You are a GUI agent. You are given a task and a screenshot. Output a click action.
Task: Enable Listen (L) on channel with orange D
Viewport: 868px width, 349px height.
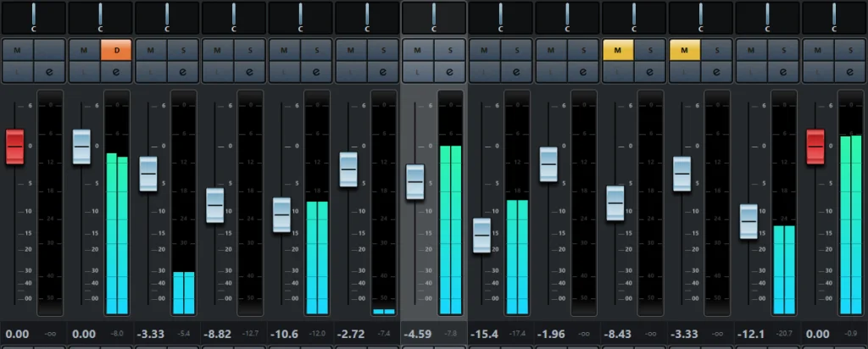point(84,72)
